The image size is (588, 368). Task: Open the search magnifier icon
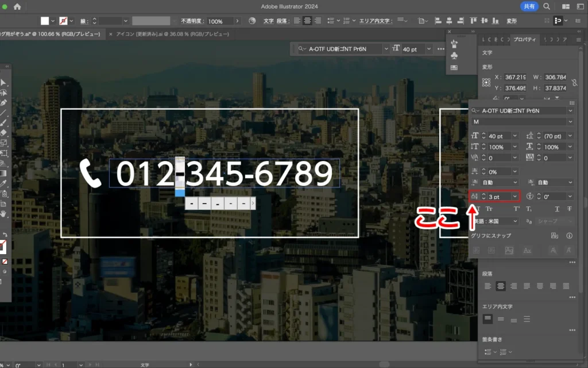click(546, 7)
